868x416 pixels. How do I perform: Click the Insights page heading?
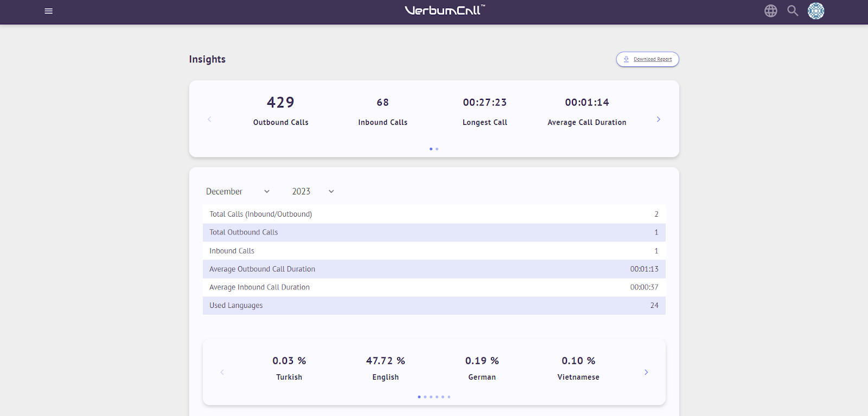[x=207, y=59]
